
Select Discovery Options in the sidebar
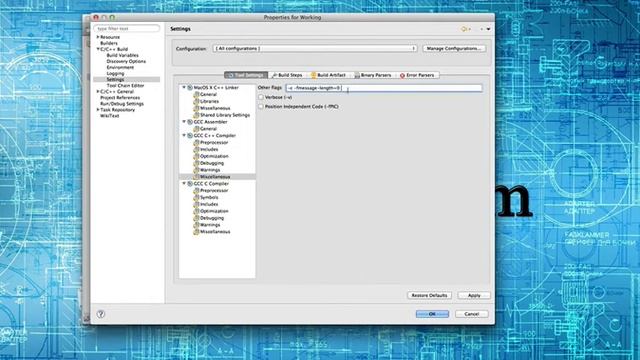pos(126,61)
